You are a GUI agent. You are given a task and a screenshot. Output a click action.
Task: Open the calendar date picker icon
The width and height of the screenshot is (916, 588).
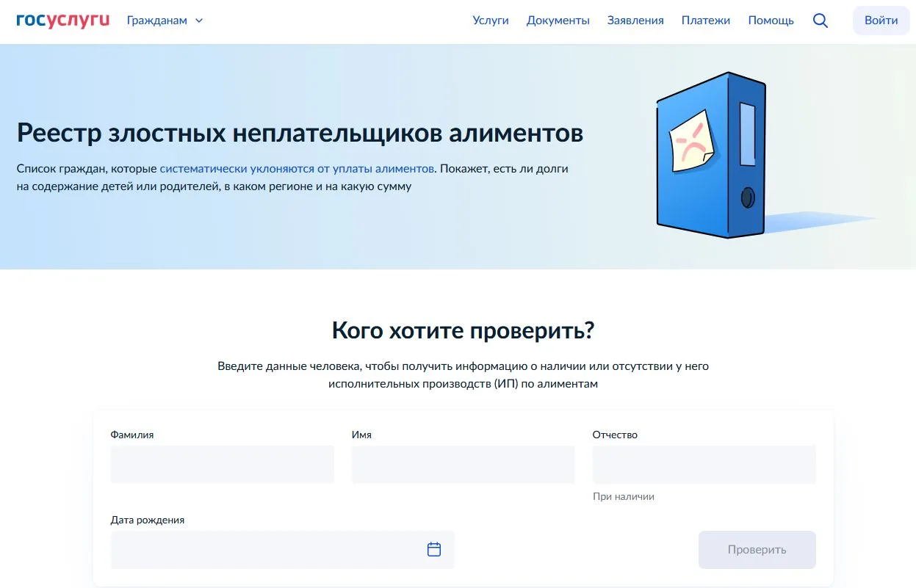click(434, 549)
